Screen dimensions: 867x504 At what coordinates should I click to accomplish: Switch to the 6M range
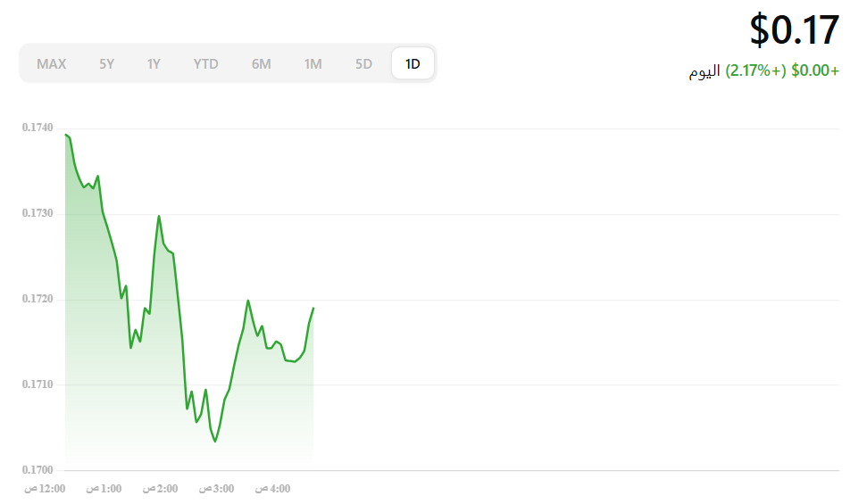coord(261,63)
